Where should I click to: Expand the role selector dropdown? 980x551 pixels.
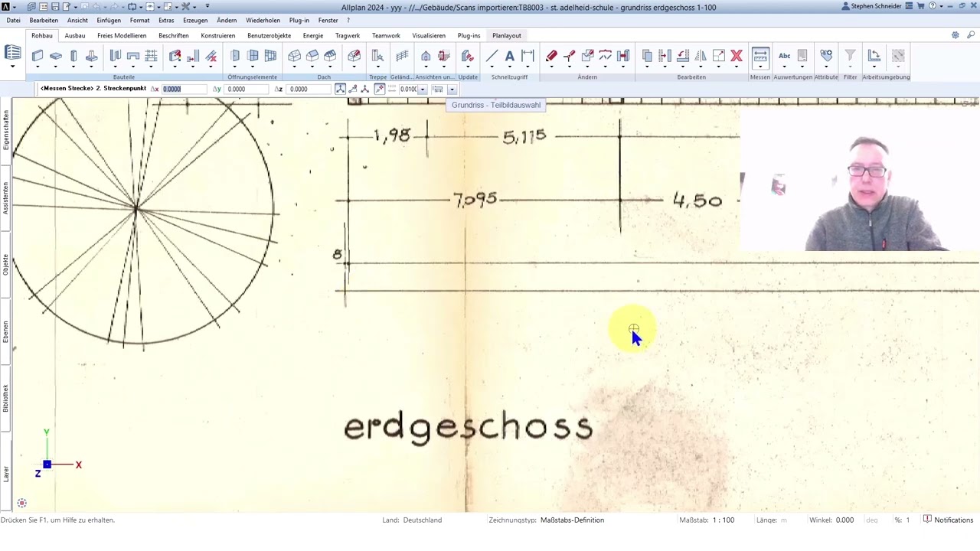click(x=12, y=66)
